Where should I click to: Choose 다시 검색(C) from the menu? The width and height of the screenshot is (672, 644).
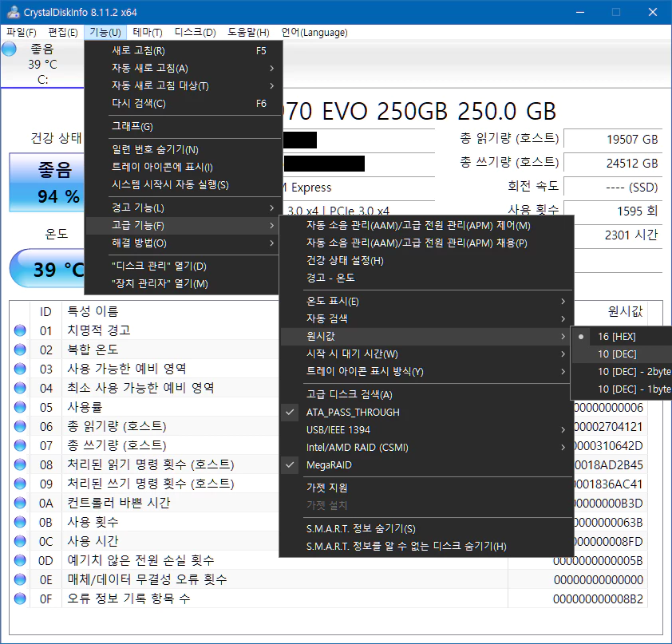183,103
